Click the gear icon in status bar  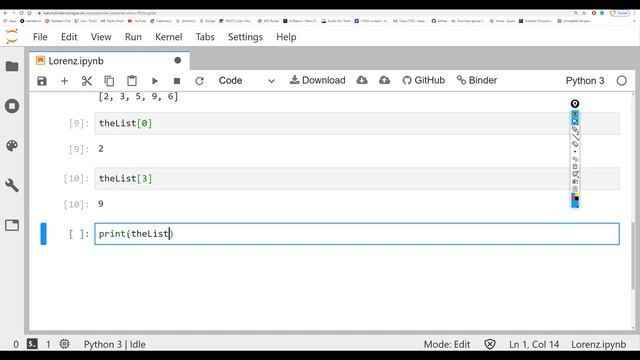coord(64,344)
